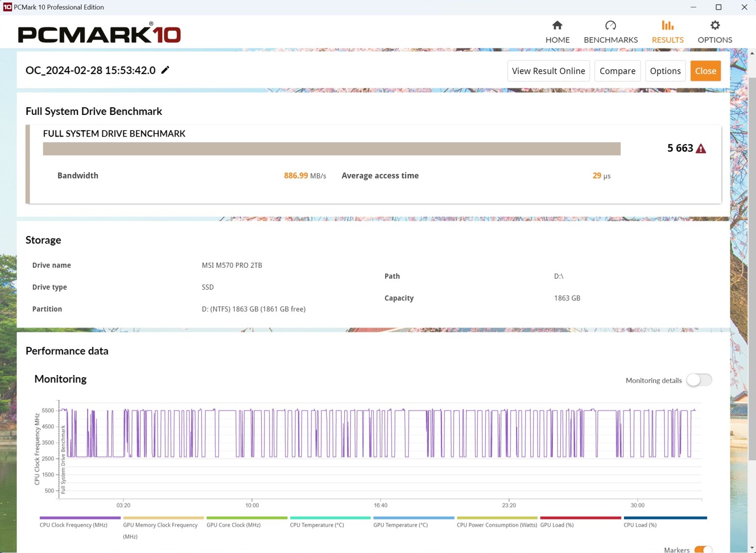Select CPU Clock Frequency purple legend swatch
Screen dimensions: 756x553
(x=80, y=518)
